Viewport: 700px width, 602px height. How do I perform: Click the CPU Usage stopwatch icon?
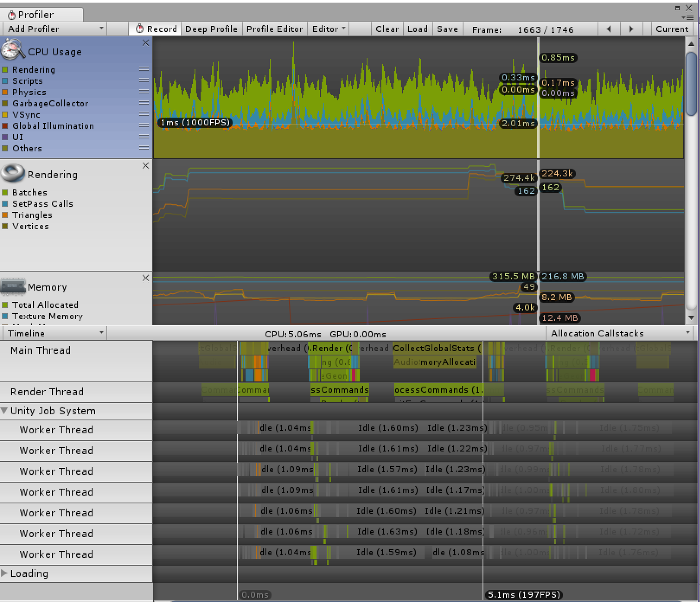[13, 50]
